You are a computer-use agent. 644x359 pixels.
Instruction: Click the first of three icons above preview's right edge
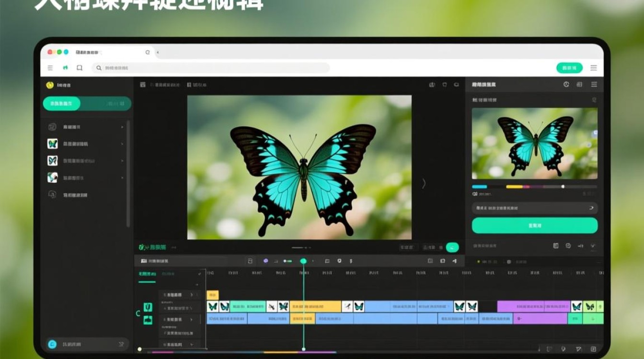tap(432, 85)
